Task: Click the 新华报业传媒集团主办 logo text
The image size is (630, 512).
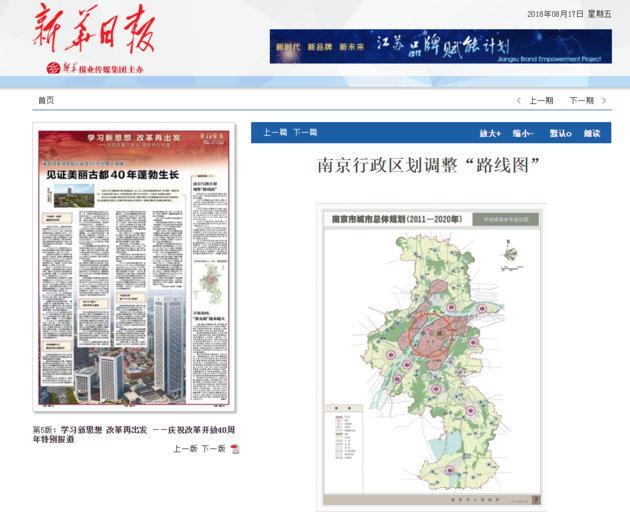Action: pyautogui.click(x=95, y=69)
